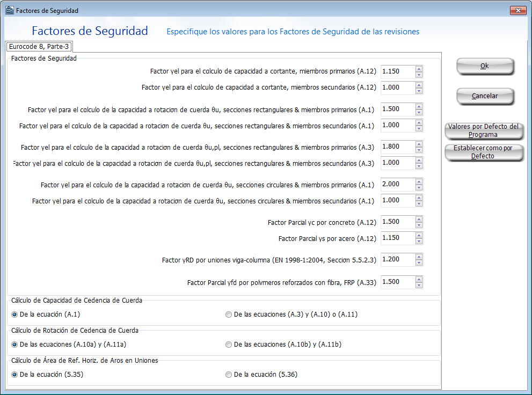Enable 'De la ecuación (5.35)' radio button
The width and height of the screenshot is (532, 395).
14,375
